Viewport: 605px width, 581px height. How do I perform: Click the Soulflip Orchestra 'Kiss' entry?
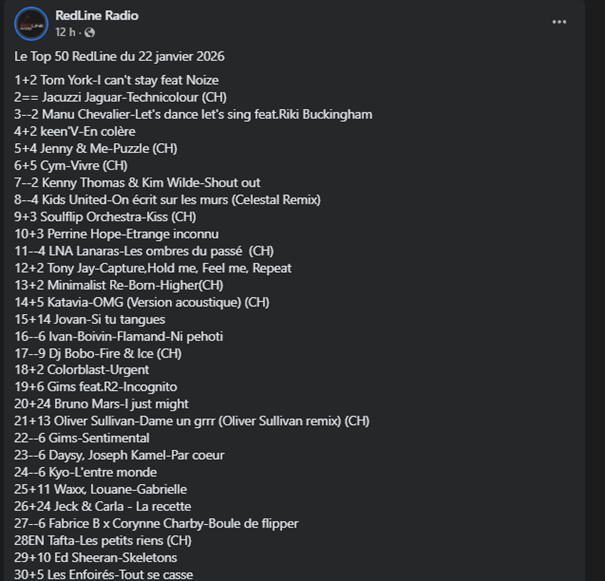105,216
